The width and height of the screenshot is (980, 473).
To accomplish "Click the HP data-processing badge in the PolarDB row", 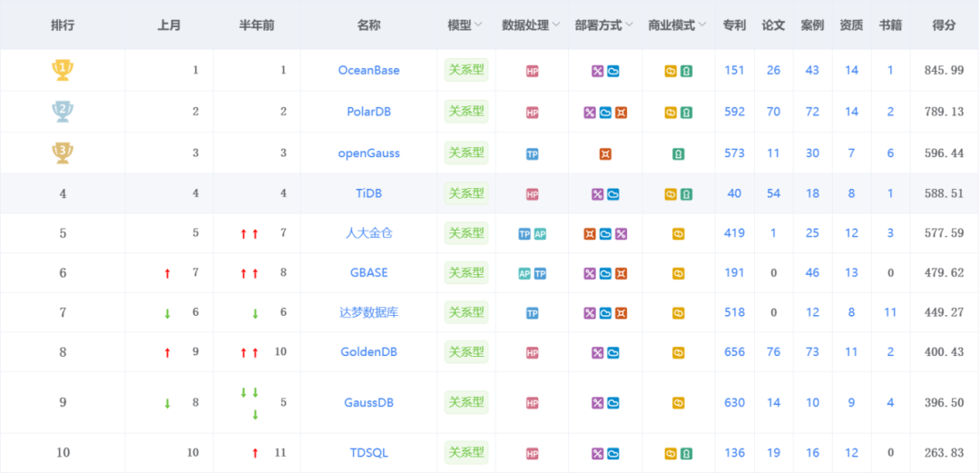I will pyautogui.click(x=532, y=113).
